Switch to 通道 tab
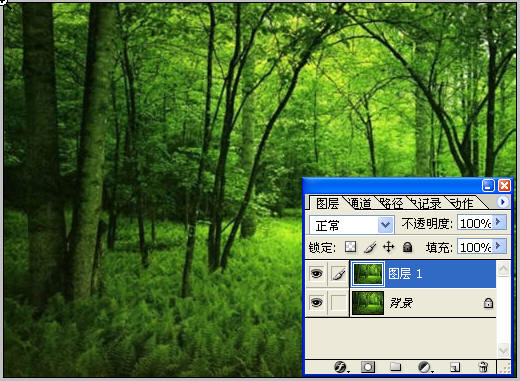The width and height of the screenshot is (520, 381). tap(360, 203)
